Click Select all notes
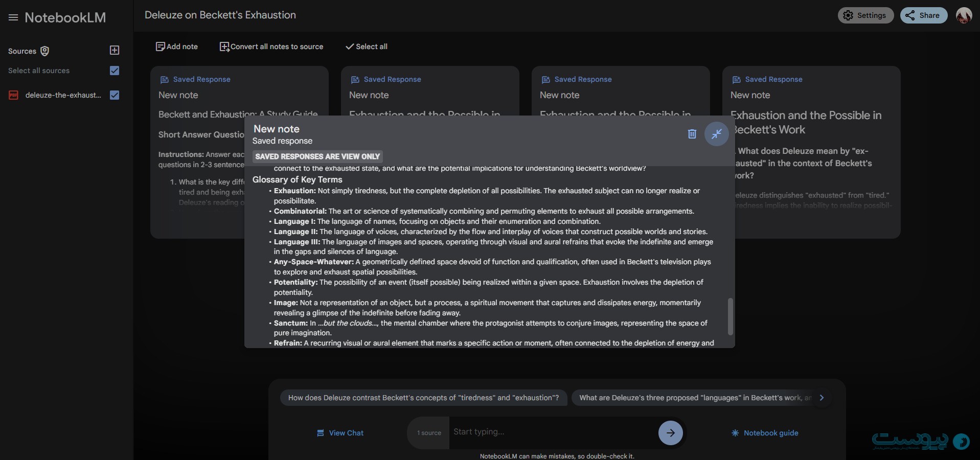This screenshot has width=980, height=460. (x=367, y=47)
